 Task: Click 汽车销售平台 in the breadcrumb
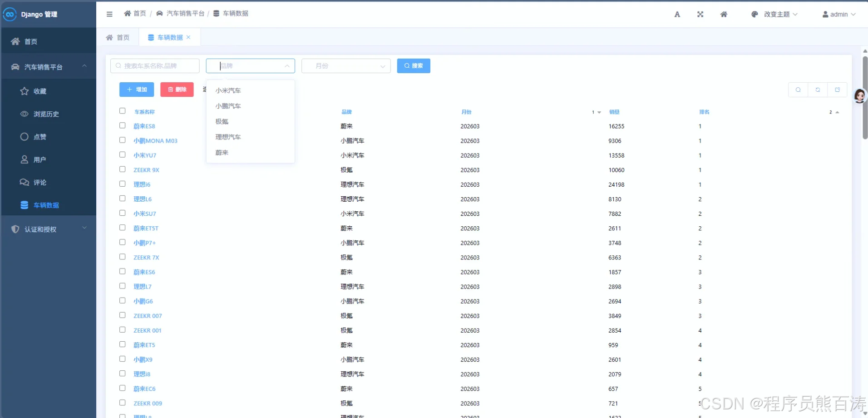pos(180,14)
